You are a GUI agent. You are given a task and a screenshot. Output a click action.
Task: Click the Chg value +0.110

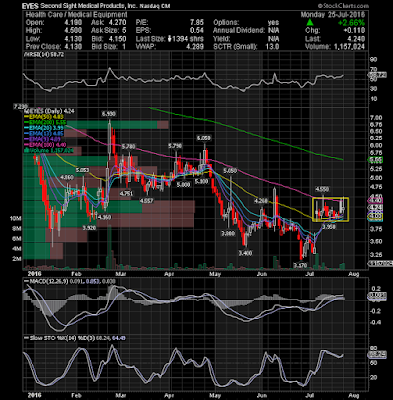[354, 31]
